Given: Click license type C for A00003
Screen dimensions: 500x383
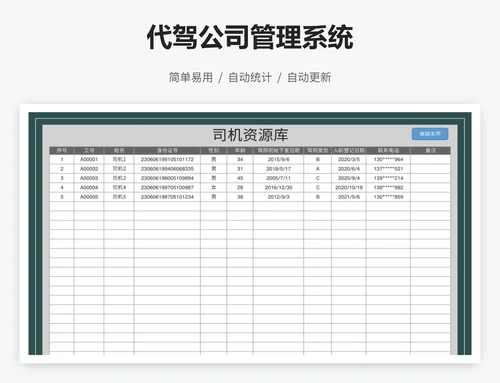Looking at the screenshot, I should point(318,178).
